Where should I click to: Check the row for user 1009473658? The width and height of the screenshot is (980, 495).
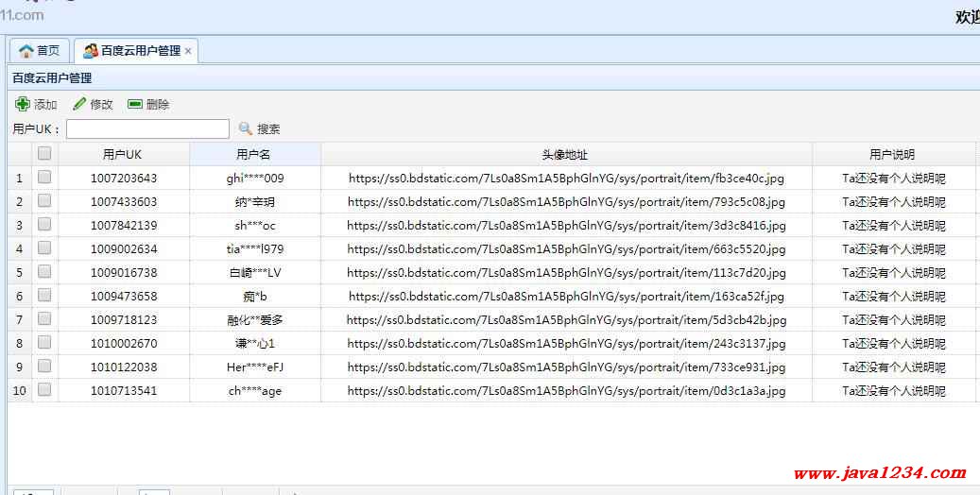(44, 295)
